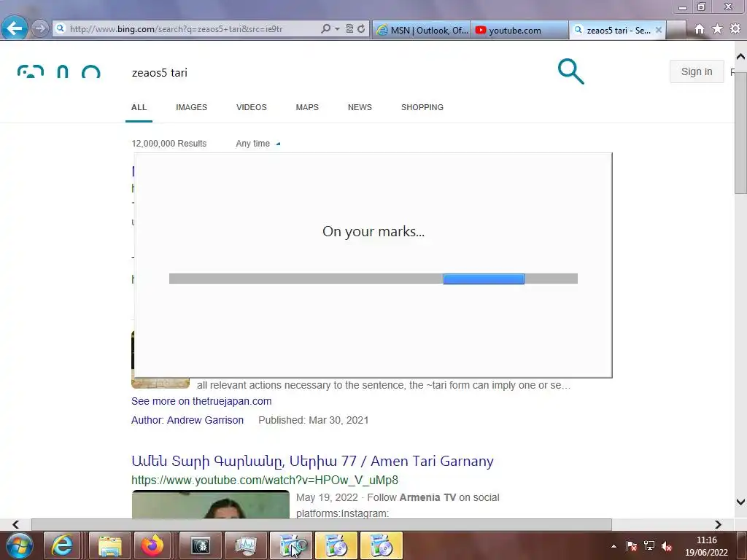Click the Bing search box text
Image resolution: width=747 pixels, height=560 pixels.
pyautogui.click(x=160, y=72)
